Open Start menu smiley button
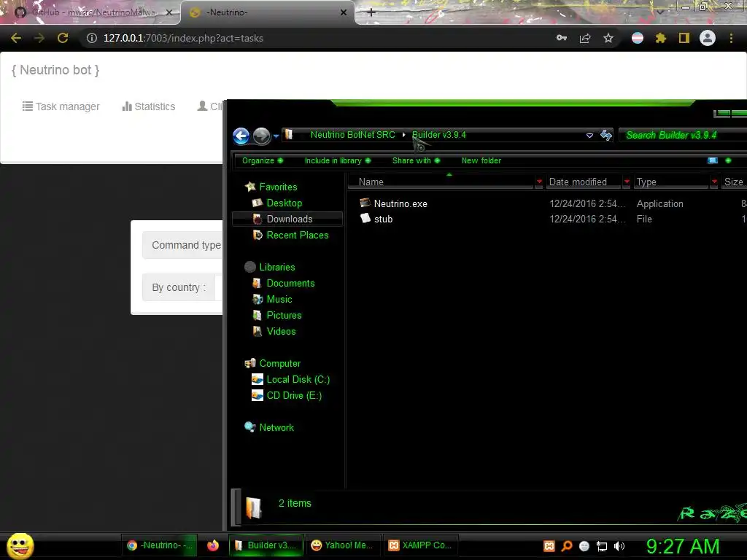The width and height of the screenshot is (747, 560). [20, 545]
